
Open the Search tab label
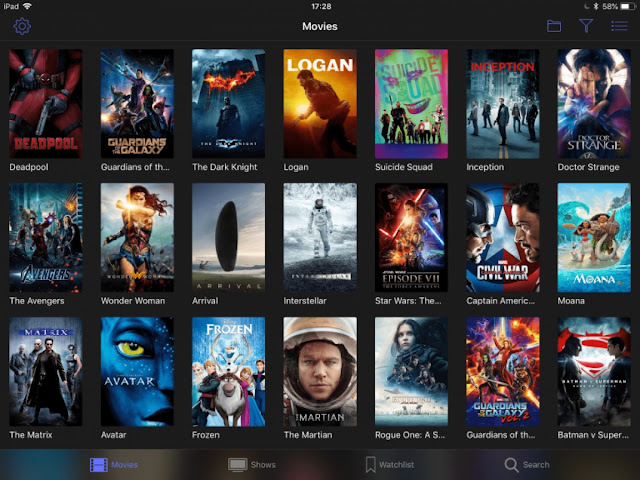tap(536, 464)
